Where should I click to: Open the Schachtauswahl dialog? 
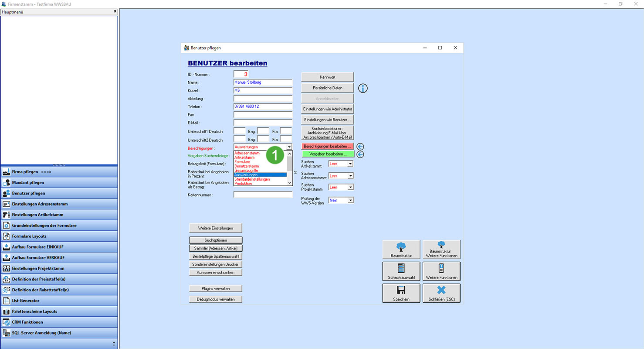(401, 271)
